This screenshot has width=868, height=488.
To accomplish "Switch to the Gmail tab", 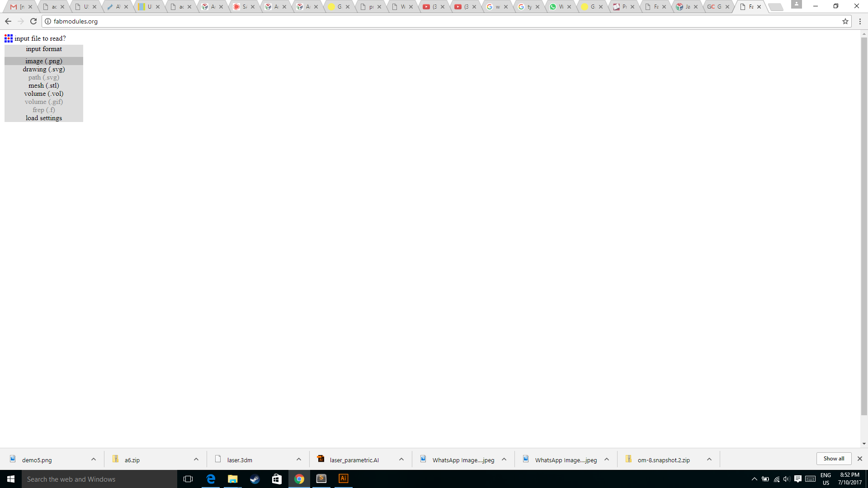I will pos(21,7).
